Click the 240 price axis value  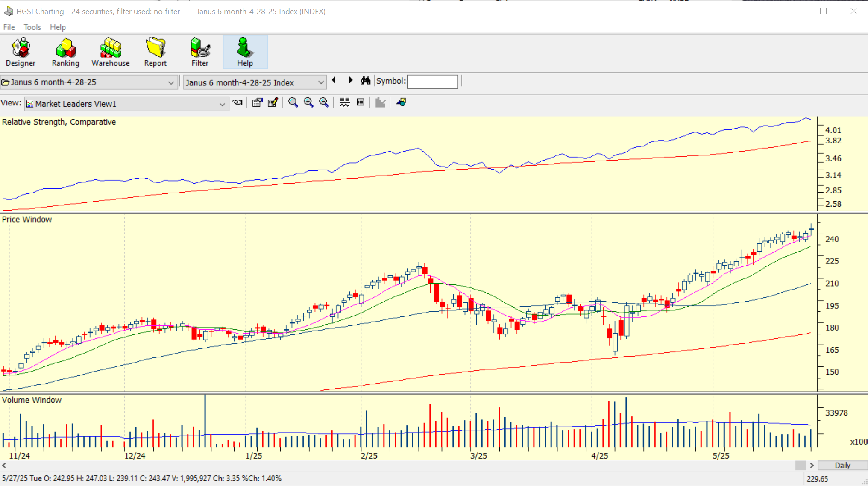832,239
